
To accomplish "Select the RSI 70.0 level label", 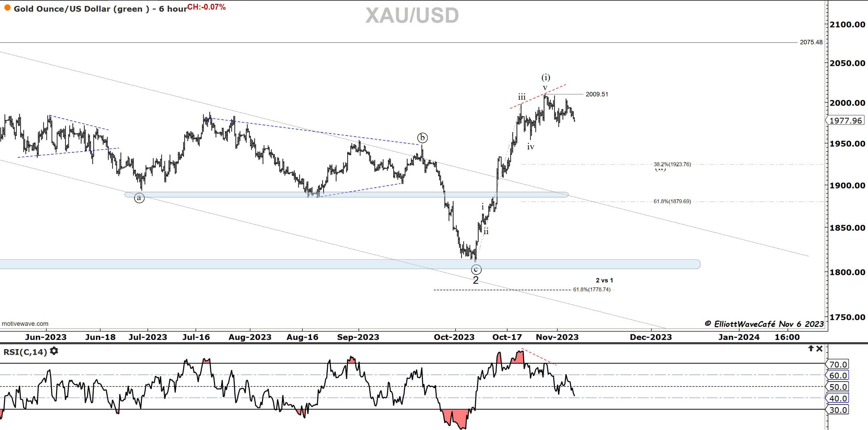I will (x=838, y=364).
